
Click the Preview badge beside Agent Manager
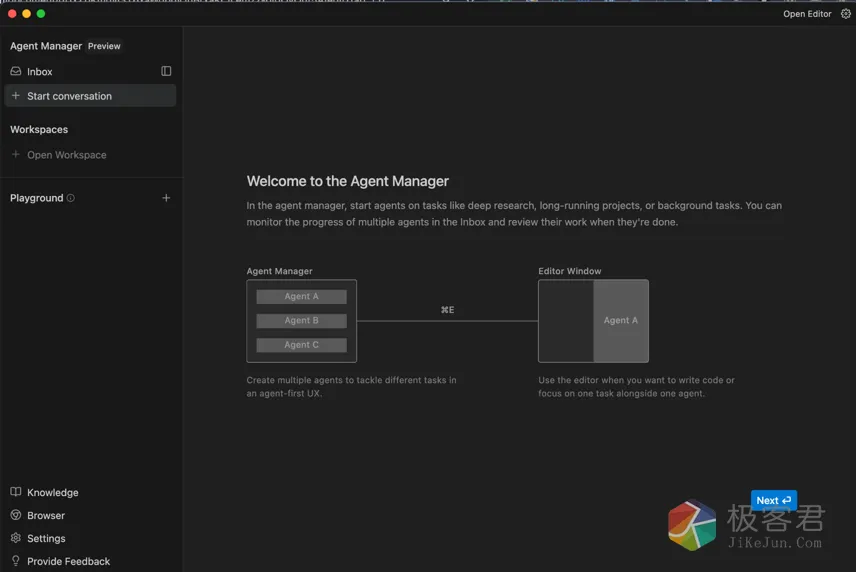point(104,46)
